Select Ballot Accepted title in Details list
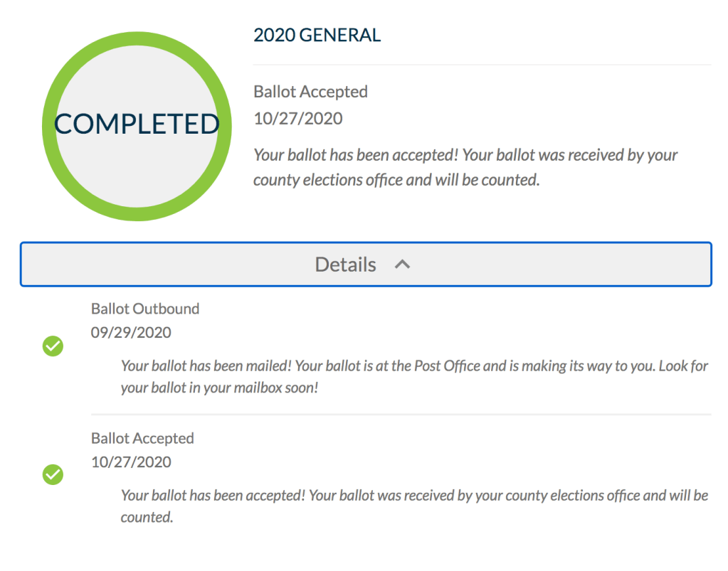 pyautogui.click(x=142, y=438)
